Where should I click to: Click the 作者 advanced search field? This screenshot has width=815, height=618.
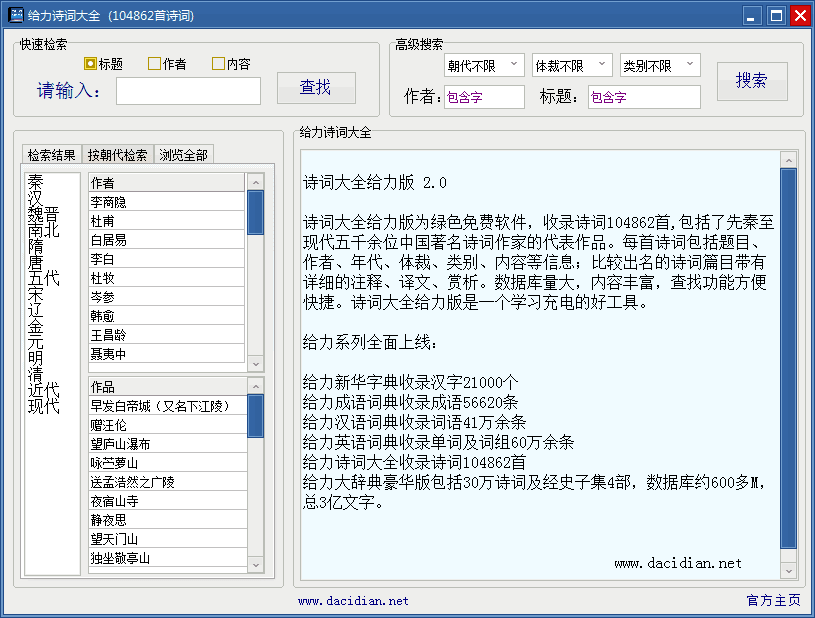click(484, 97)
